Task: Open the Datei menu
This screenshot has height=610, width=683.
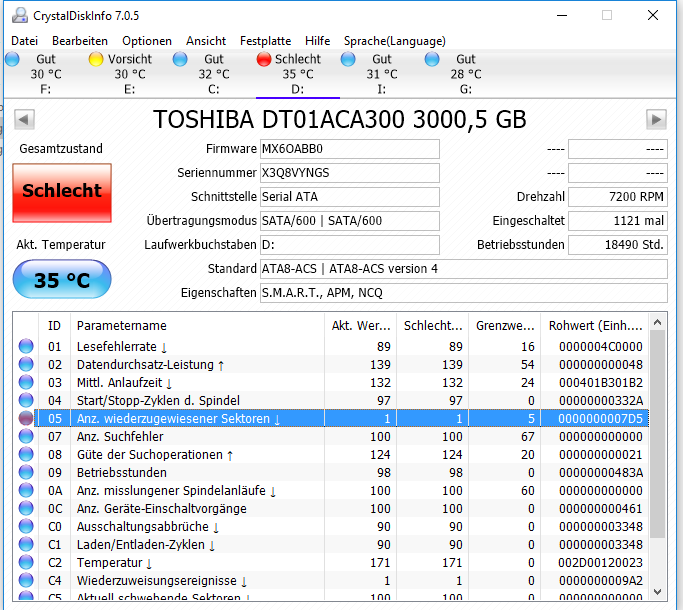Action: click(x=24, y=41)
